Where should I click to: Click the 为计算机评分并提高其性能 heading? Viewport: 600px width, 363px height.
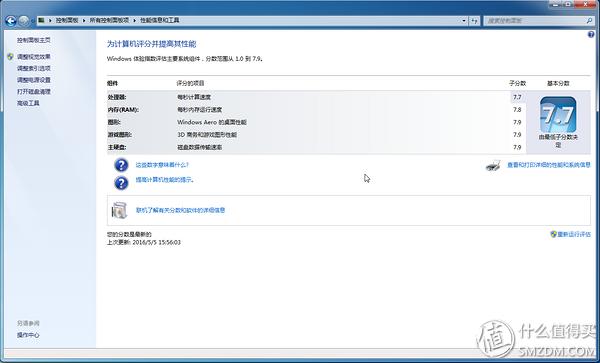click(152, 44)
